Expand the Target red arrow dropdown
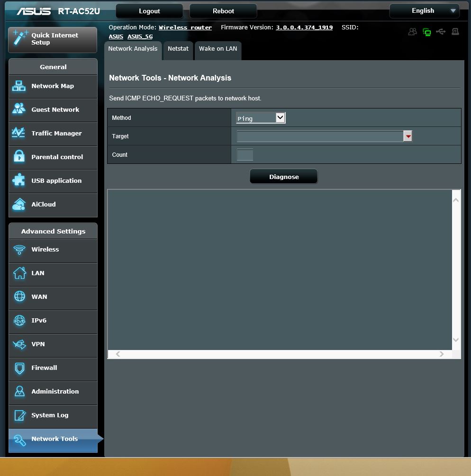Screen dimensions: 471x476 [408, 136]
